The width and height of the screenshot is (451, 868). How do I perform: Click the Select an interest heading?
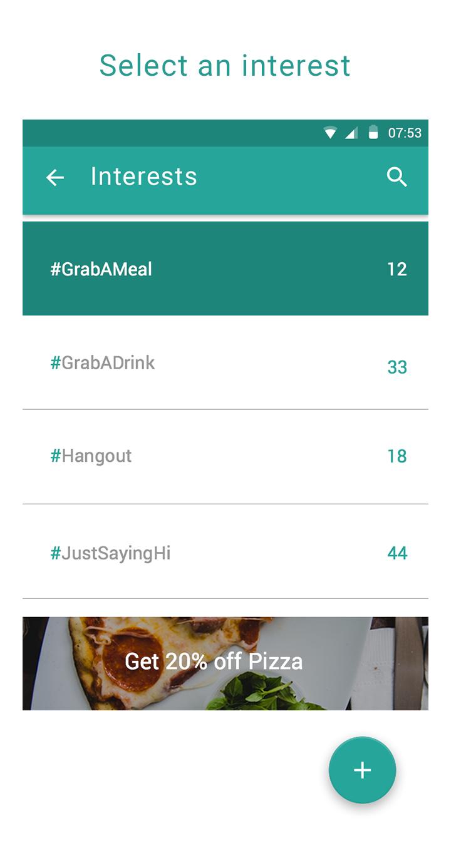(x=225, y=65)
